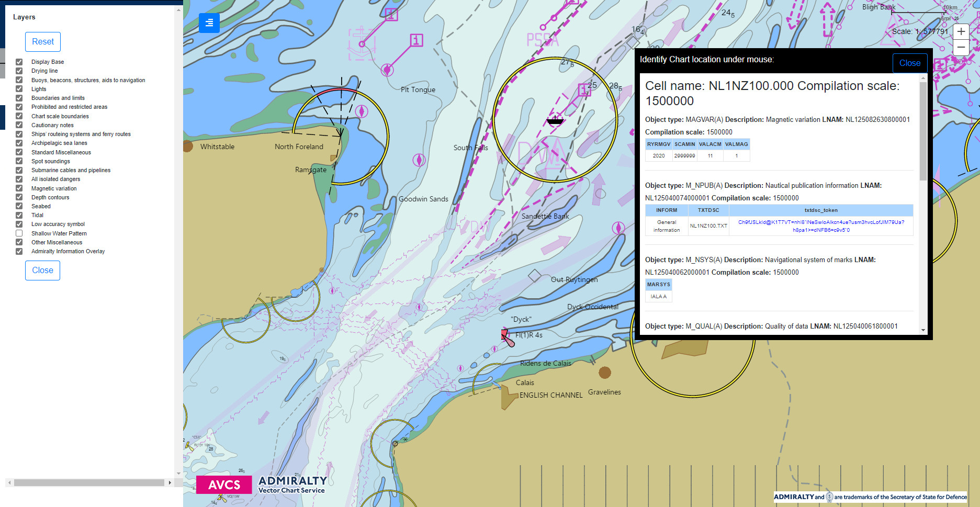Close the Layers panel
The image size is (980, 507).
pos(42,270)
